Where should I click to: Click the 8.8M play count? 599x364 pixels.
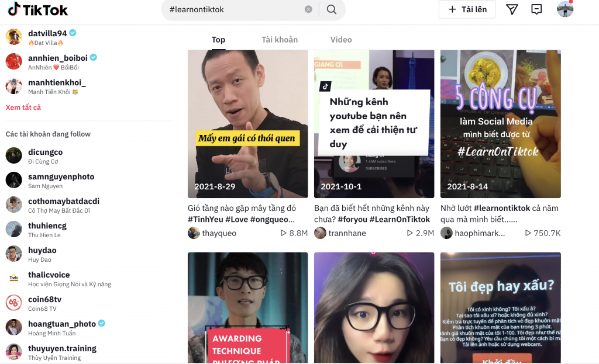(294, 233)
